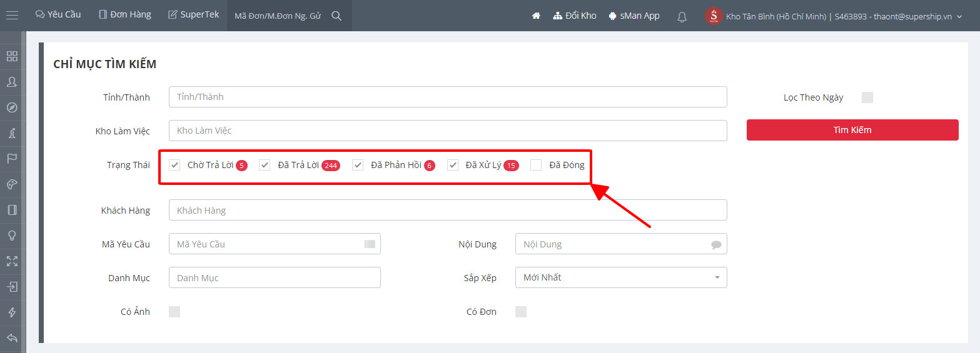Open the Sắp Xếp Mới Nhất dropdown
The width and height of the screenshot is (980, 353).
pos(621,277)
